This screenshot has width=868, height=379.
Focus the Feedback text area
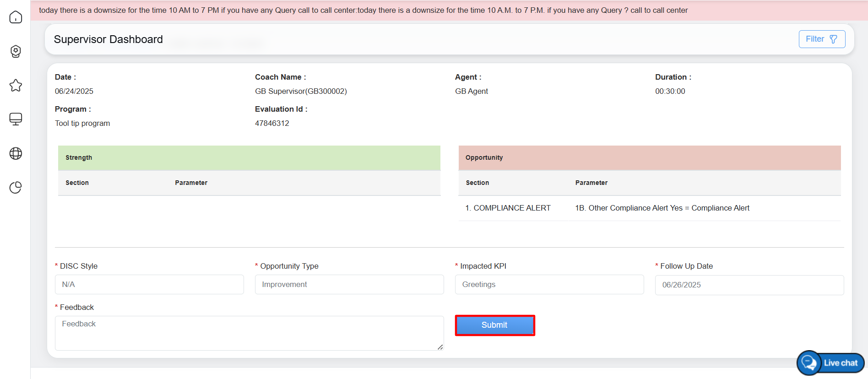pos(249,333)
